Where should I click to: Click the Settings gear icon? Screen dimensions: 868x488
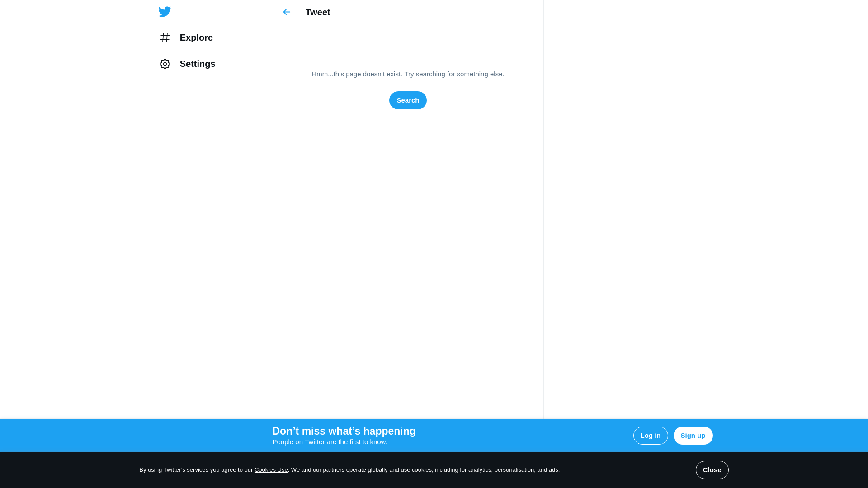point(165,64)
